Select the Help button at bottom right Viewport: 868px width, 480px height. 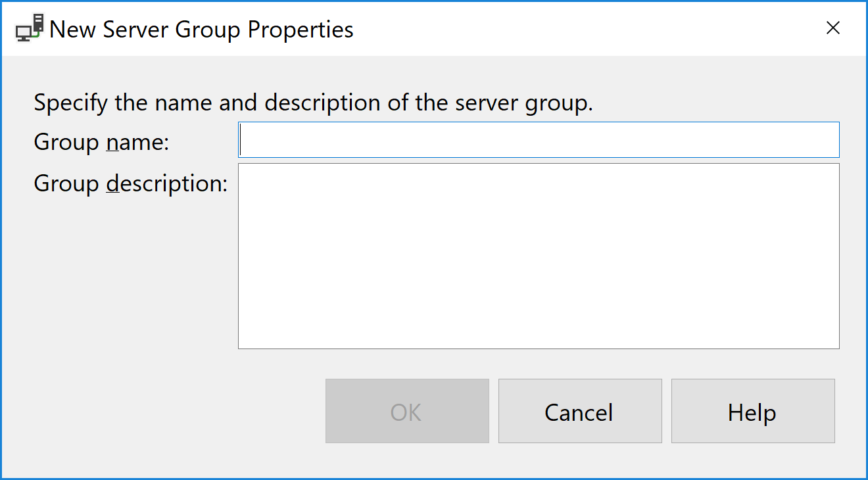click(752, 411)
